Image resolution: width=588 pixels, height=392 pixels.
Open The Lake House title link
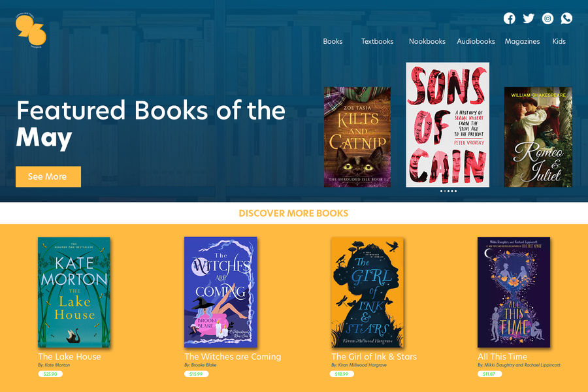click(x=69, y=357)
